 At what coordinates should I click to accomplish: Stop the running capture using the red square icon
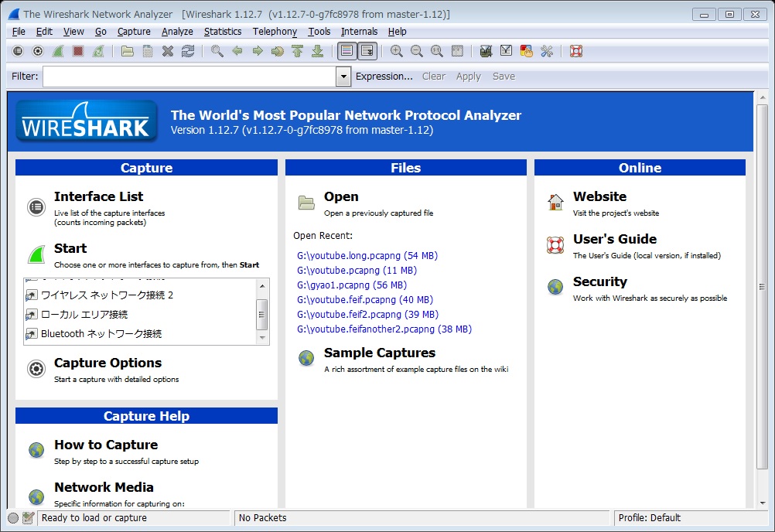pyautogui.click(x=78, y=51)
